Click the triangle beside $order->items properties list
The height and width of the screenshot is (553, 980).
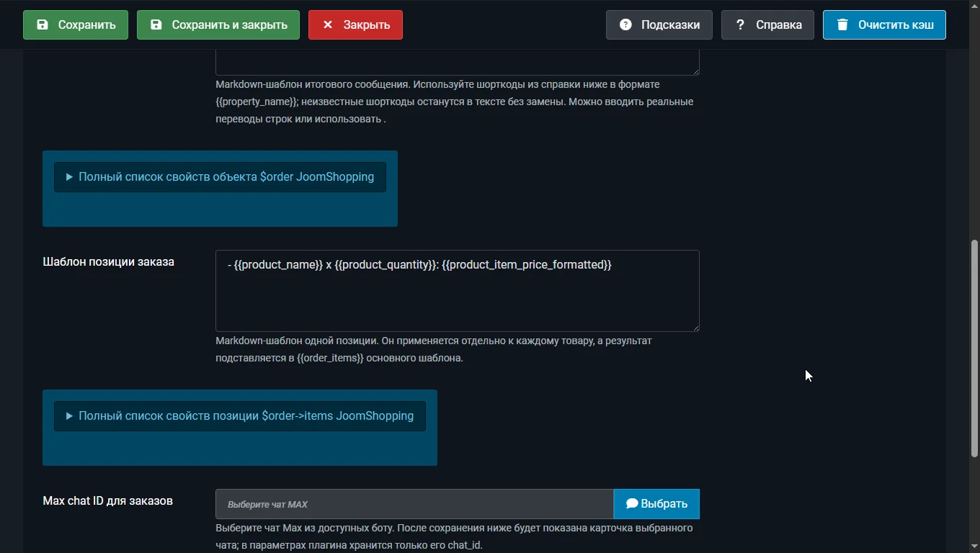(x=69, y=415)
